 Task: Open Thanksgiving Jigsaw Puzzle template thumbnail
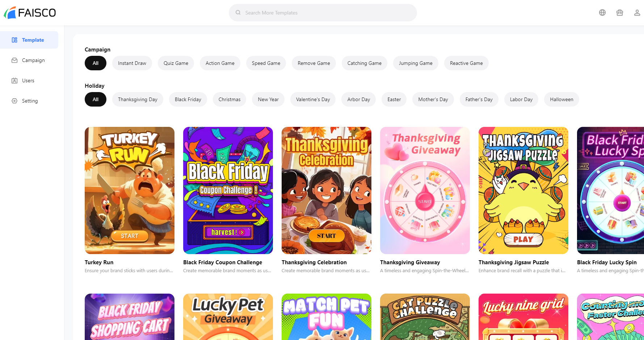tap(523, 190)
